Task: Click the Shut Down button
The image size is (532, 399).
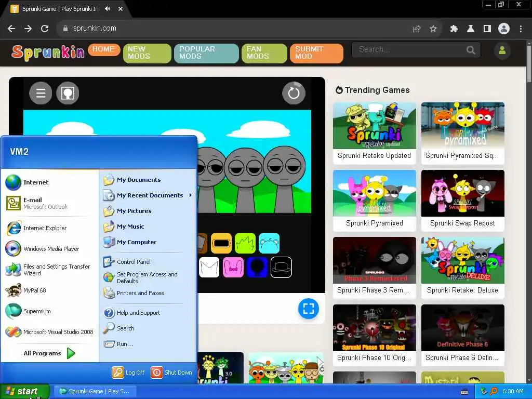Action: tap(171, 373)
